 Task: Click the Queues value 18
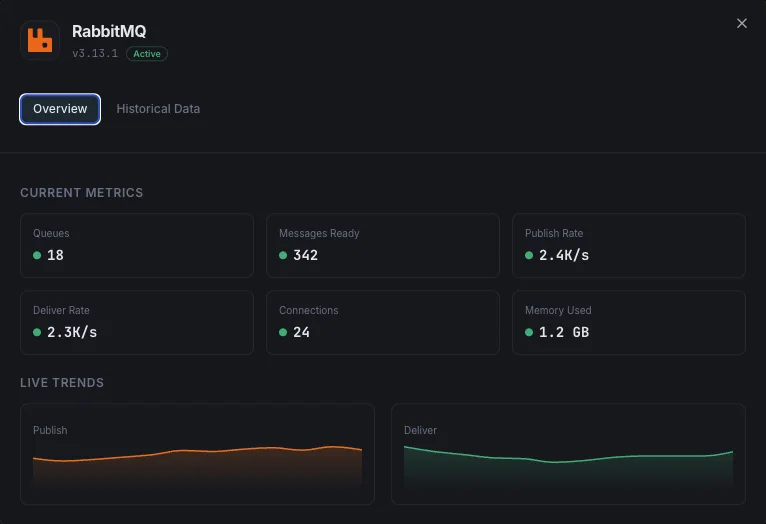point(55,255)
